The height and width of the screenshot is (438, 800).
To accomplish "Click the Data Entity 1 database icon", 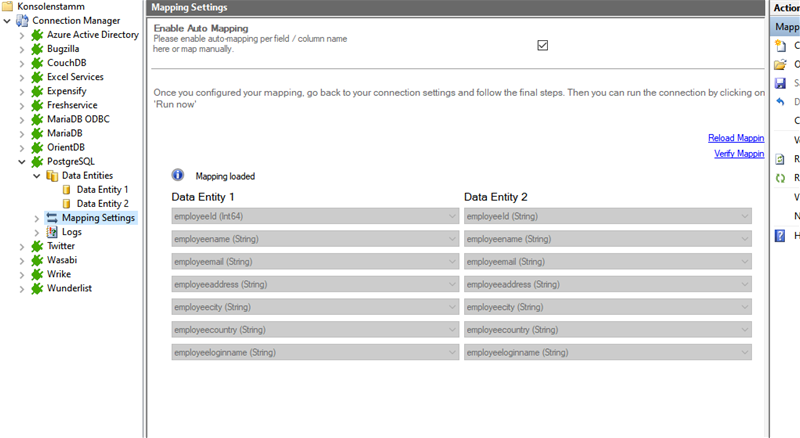I will 67,189.
